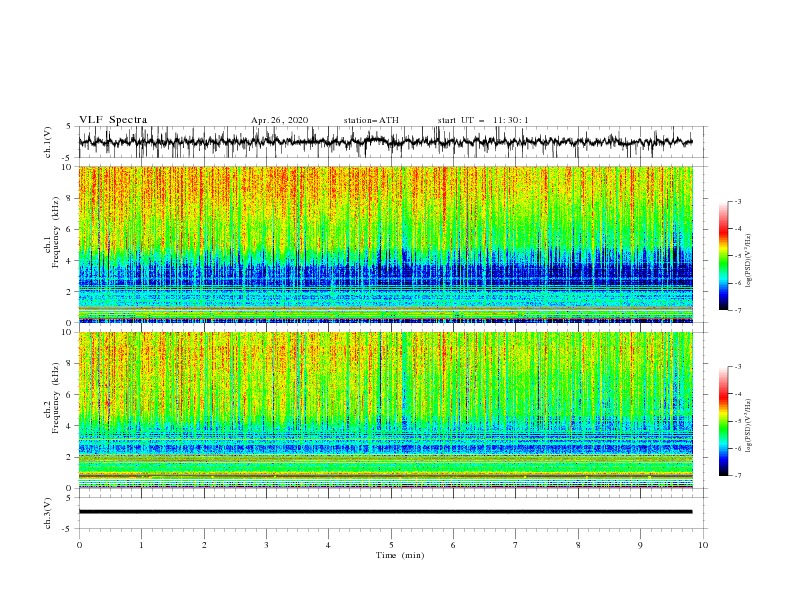Click the "-5" tick on ch.3(V) axis

pos(68,529)
